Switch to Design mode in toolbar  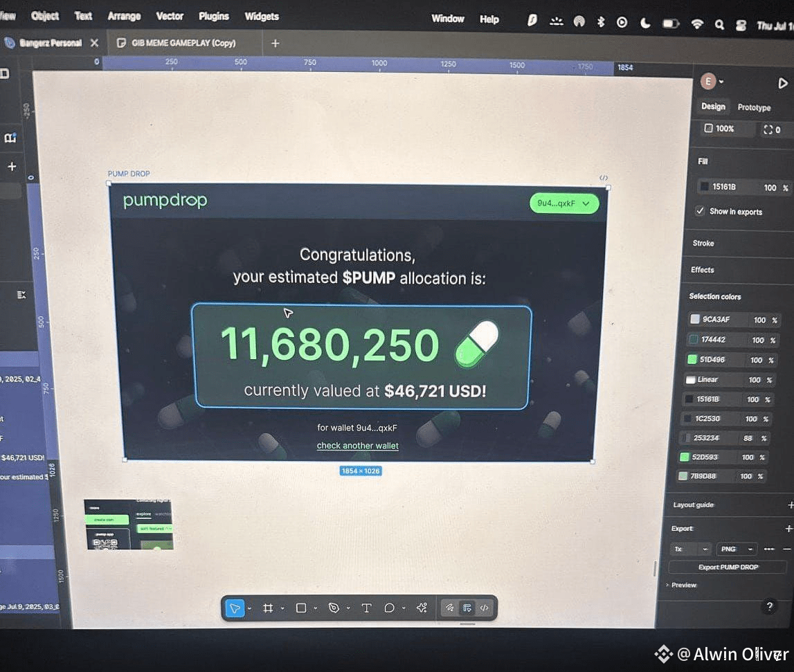[x=467, y=608]
